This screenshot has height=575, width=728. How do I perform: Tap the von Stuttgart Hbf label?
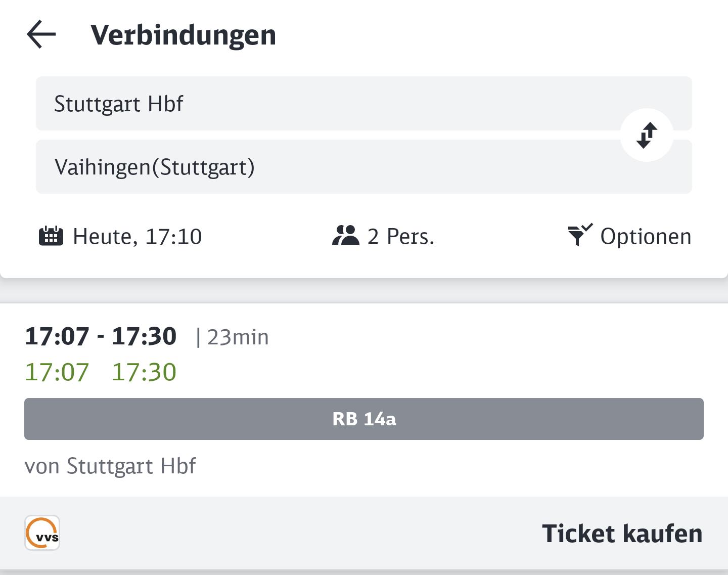(x=110, y=466)
